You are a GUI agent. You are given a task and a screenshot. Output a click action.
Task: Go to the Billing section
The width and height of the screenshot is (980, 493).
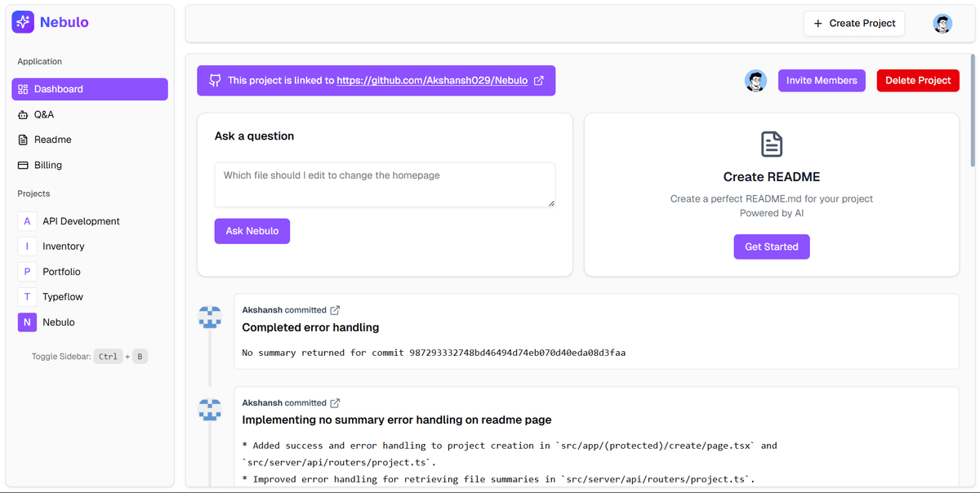(48, 165)
